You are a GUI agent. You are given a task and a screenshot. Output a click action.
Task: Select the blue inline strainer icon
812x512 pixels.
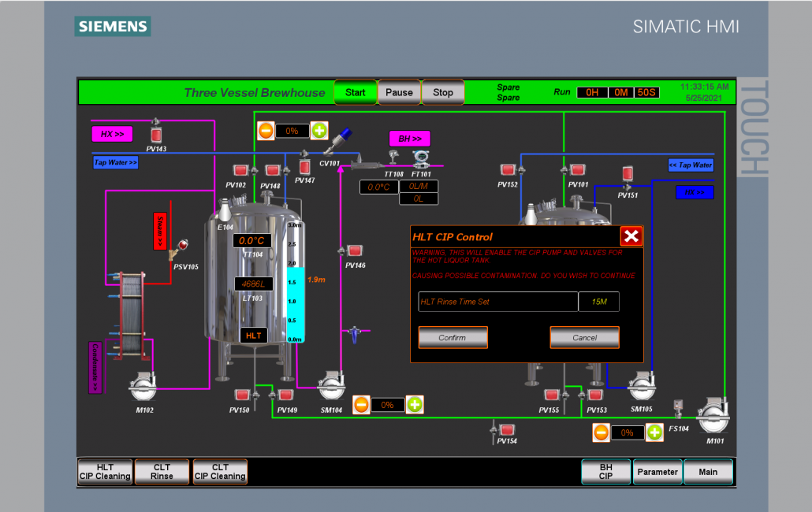[355, 335]
